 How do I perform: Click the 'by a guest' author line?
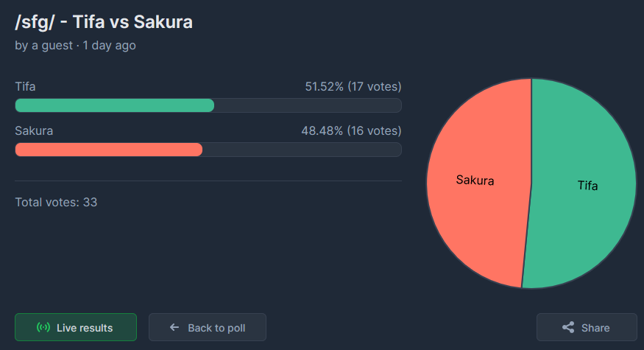coord(76,45)
